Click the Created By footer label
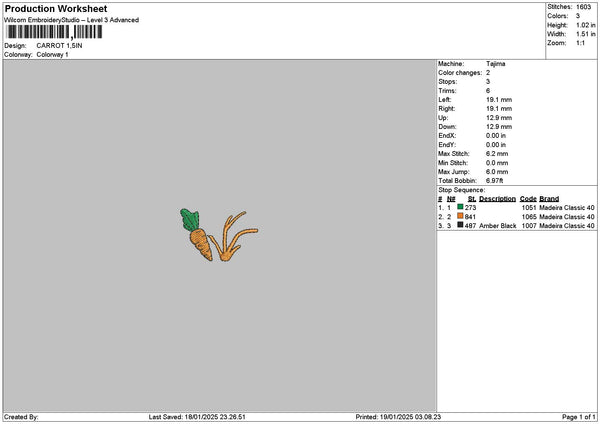The image size is (600, 424). pyautogui.click(x=21, y=417)
